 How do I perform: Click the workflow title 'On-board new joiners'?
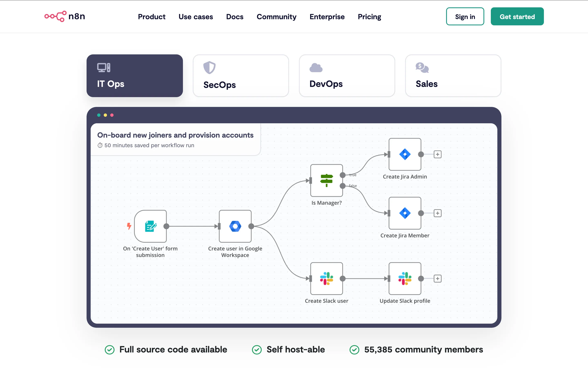[x=175, y=135]
